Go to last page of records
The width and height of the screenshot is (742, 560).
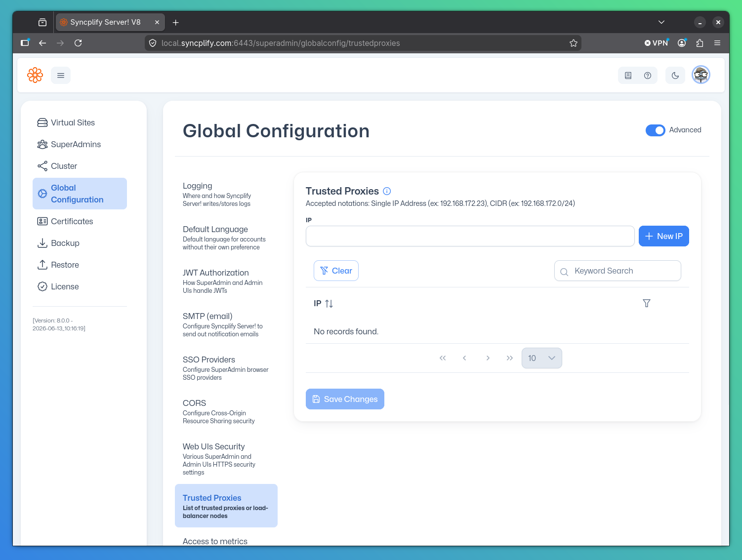click(510, 358)
